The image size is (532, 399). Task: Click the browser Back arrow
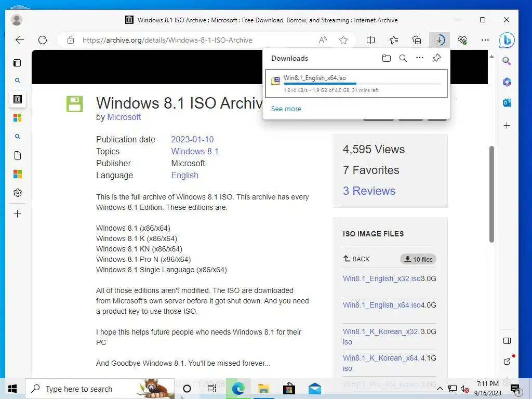point(20,40)
